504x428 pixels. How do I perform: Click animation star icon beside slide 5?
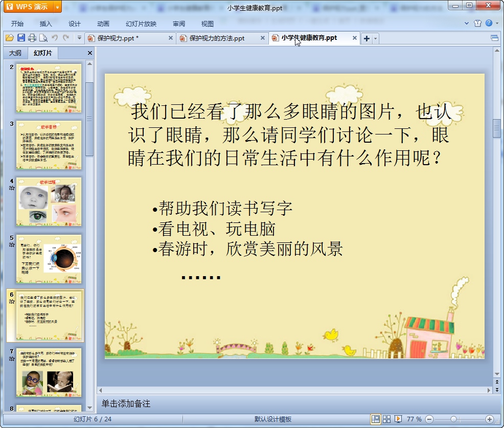coord(12,245)
